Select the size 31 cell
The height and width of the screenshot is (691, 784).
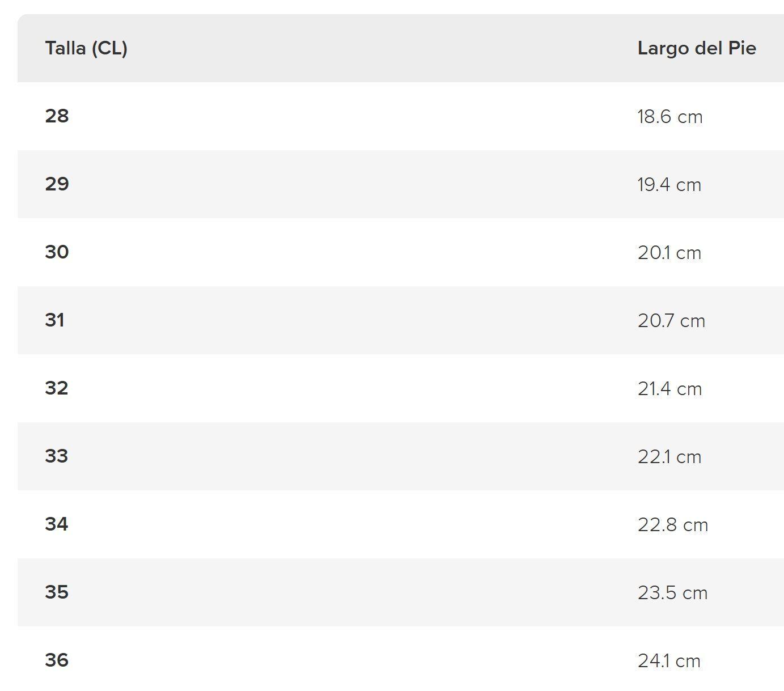click(55, 320)
